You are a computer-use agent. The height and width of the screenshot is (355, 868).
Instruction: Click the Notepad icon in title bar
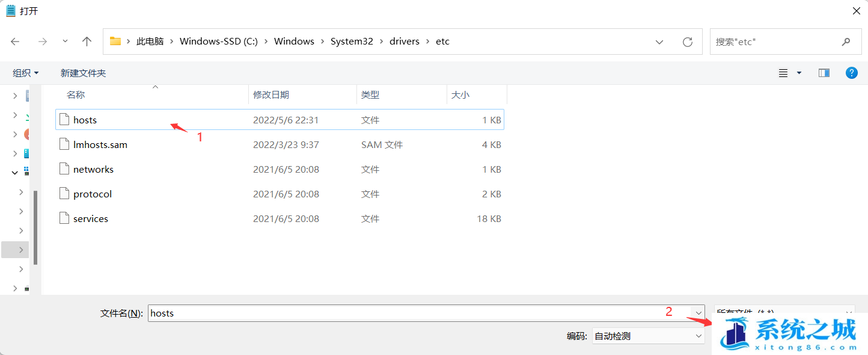[x=11, y=11]
